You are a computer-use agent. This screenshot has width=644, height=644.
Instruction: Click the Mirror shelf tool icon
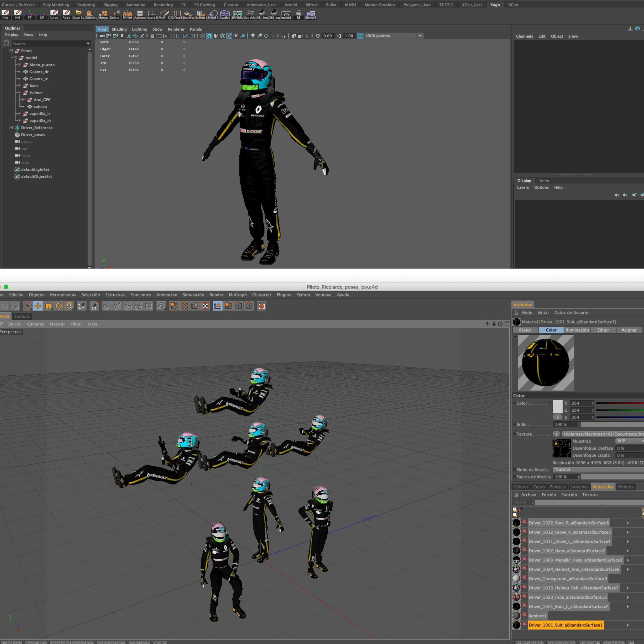(127, 14)
